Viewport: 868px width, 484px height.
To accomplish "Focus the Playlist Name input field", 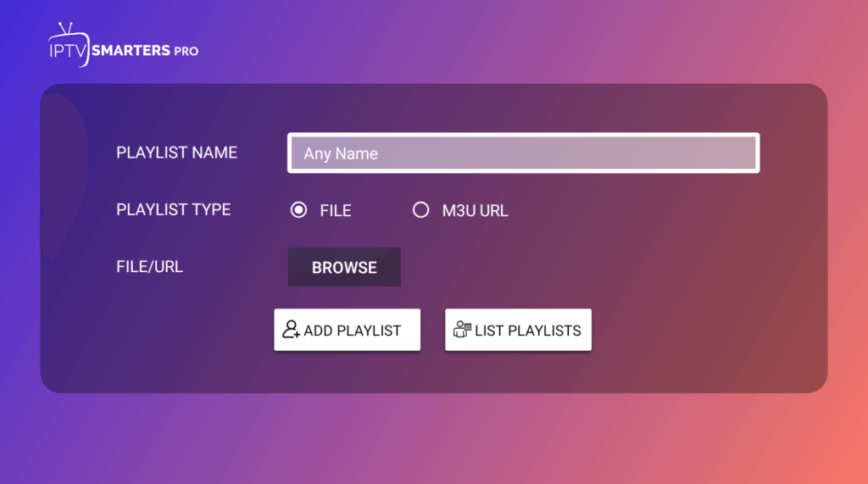I will (x=523, y=153).
